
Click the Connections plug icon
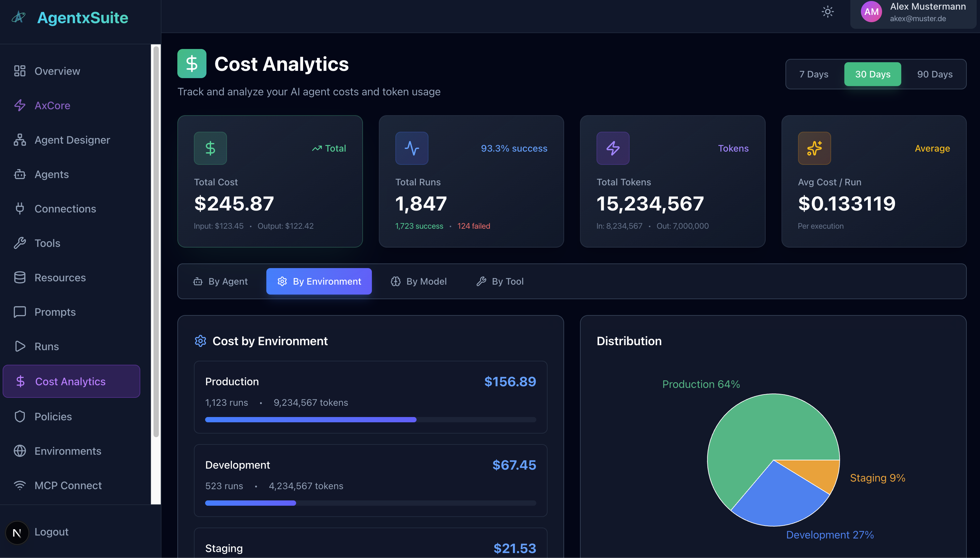20,209
